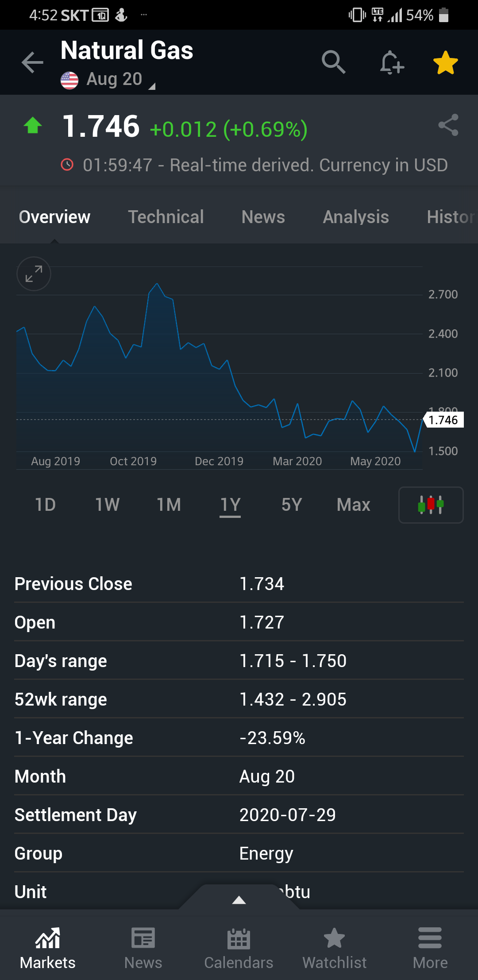The height and width of the screenshot is (980, 478).
Task: Select the 1Y chart range
Action: (x=230, y=505)
